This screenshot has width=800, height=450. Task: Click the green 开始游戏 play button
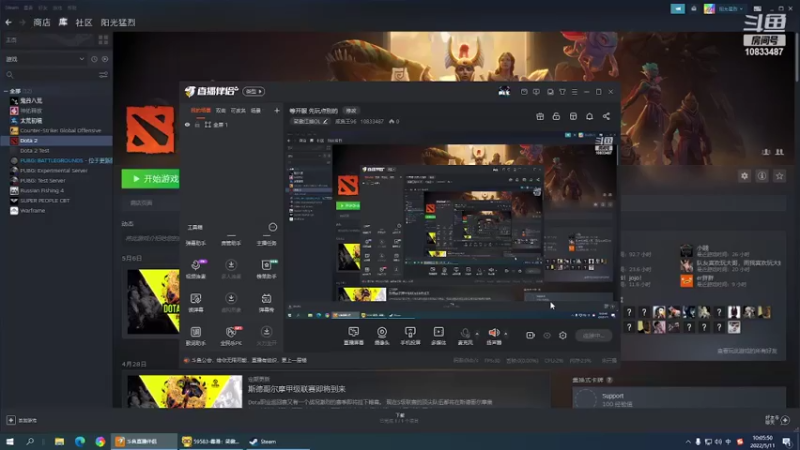[x=151, y=179]
